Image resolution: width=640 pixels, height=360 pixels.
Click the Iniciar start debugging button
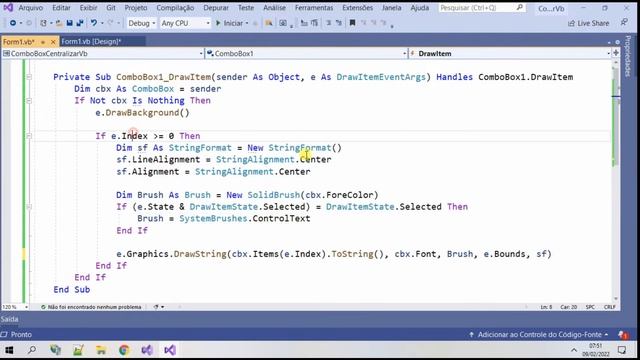pos(229,23)
